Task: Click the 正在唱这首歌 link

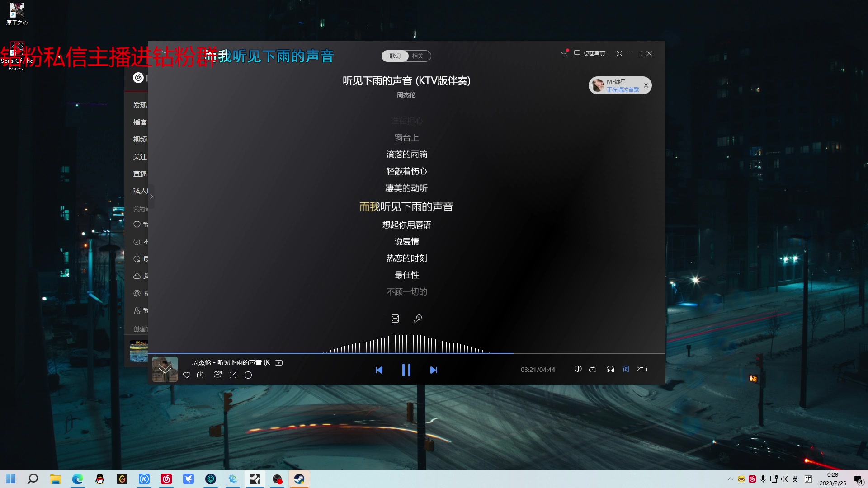Action: (623, 89)
